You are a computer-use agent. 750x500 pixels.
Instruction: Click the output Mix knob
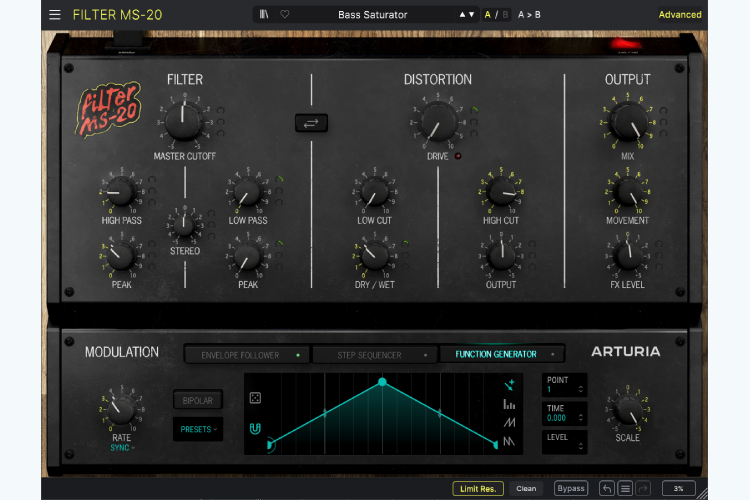pos(628,122)
